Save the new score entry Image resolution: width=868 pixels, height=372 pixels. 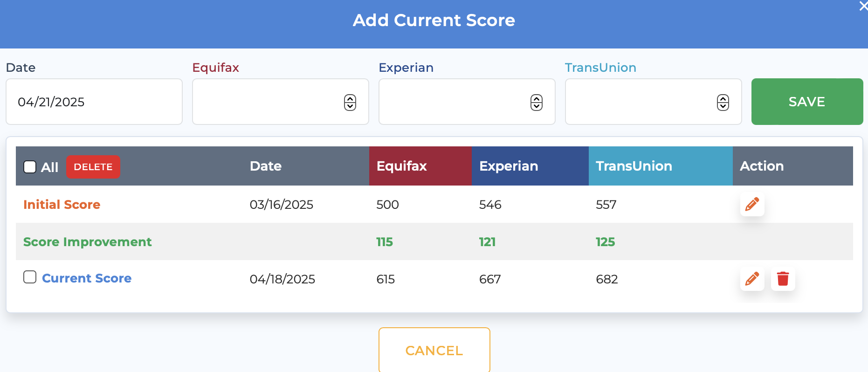807,102
